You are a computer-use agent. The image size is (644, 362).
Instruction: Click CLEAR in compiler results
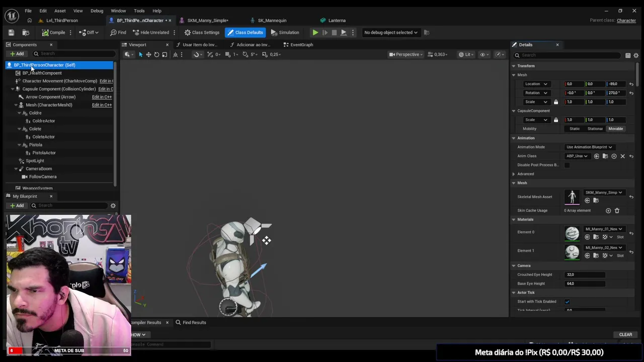625,335
